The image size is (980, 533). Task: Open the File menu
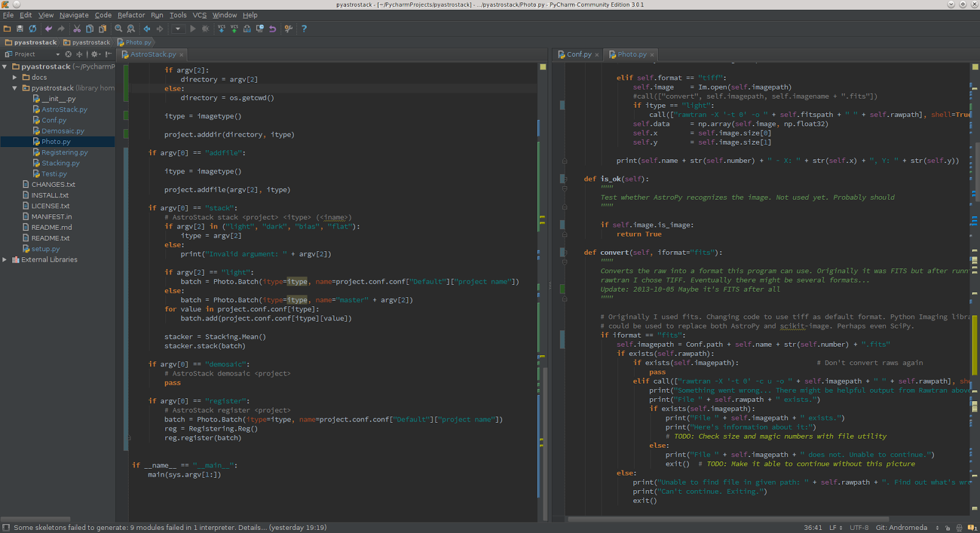(x=8, y=15)
